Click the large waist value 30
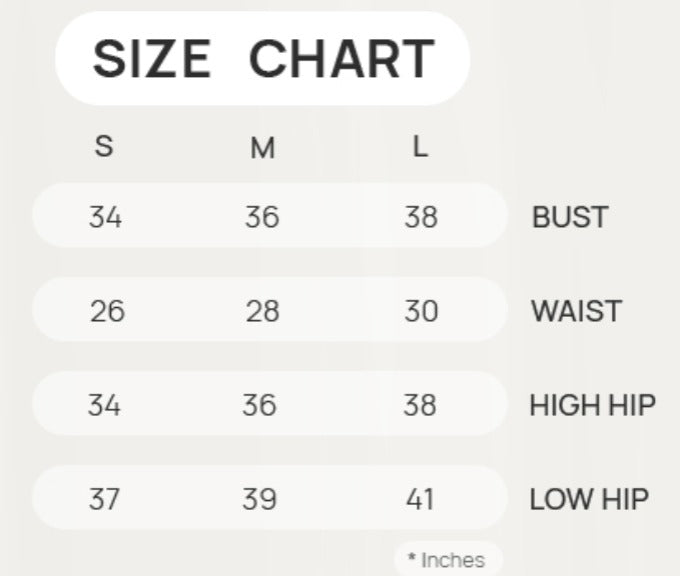 click(x=421, y=311)
